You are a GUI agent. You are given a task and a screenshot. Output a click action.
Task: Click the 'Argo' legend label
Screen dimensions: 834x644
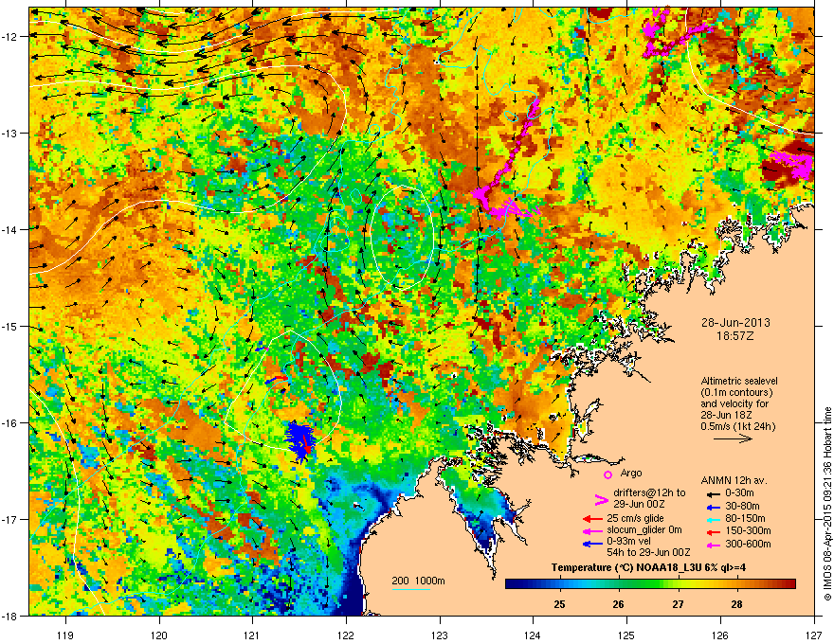click(631, 473)
